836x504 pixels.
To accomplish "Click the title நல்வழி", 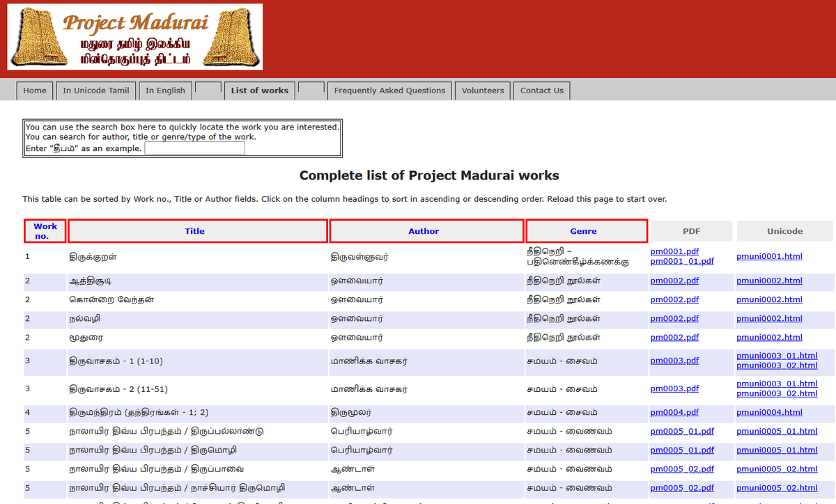I will (86, 318).
